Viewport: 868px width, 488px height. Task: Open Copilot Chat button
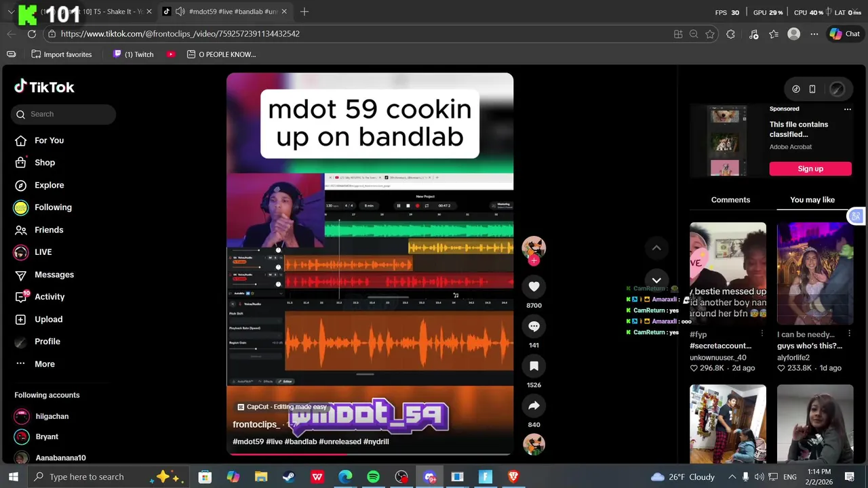[845, 34]
